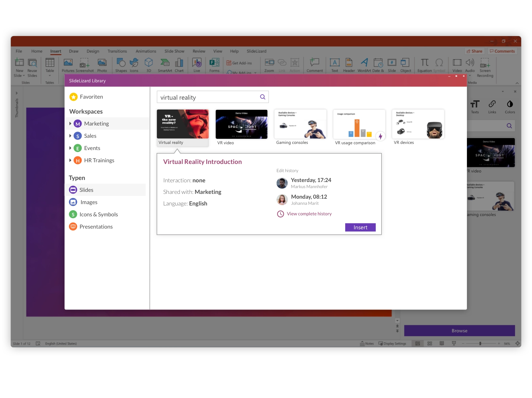Expand the Marketing workspace
The width and height of the screenshot is (532, 398).
pos(70,123)
